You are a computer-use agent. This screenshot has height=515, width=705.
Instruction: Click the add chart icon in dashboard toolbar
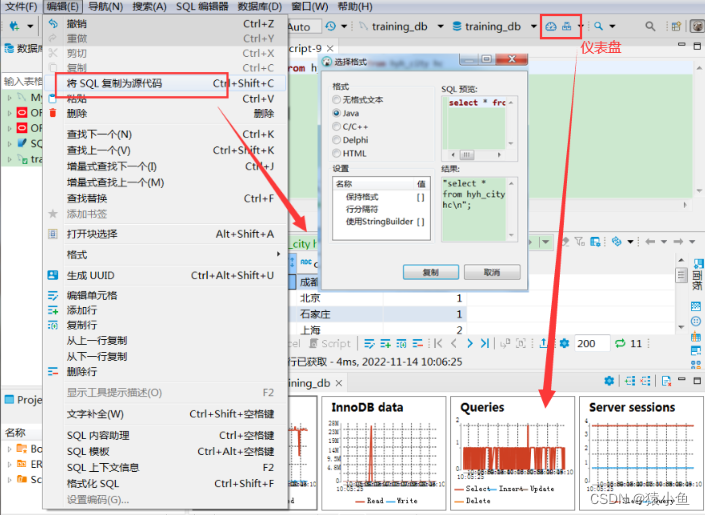pyautogui.click(x=630, y=381)
